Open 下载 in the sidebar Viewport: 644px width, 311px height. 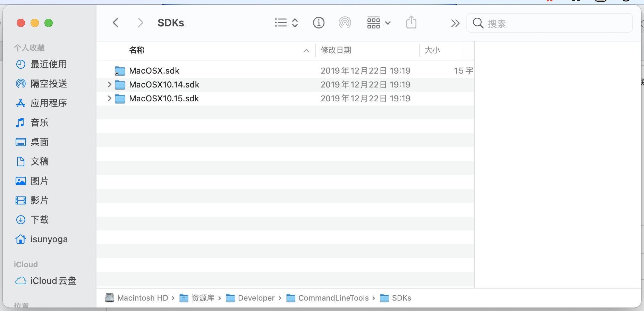point(40,220)
